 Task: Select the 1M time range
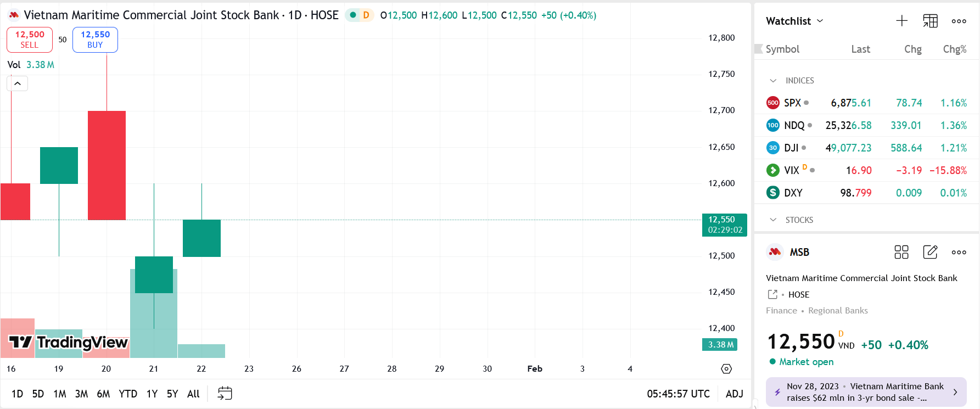59,394
